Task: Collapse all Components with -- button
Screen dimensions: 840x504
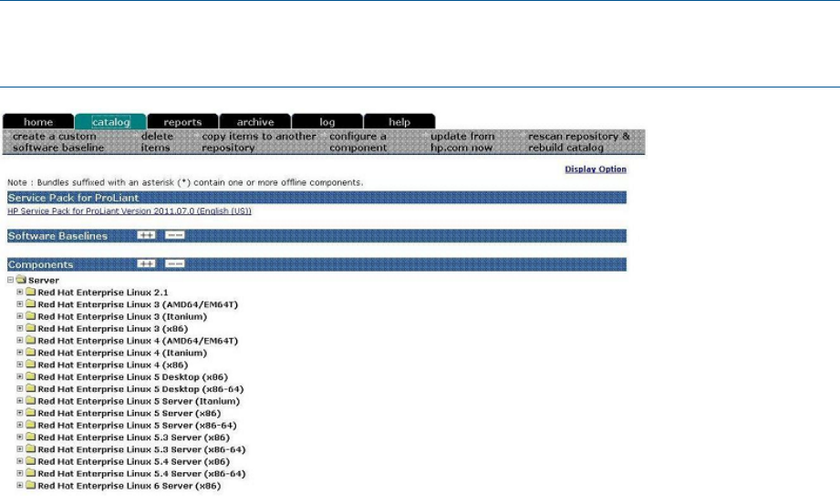Action: coord(174,263)
